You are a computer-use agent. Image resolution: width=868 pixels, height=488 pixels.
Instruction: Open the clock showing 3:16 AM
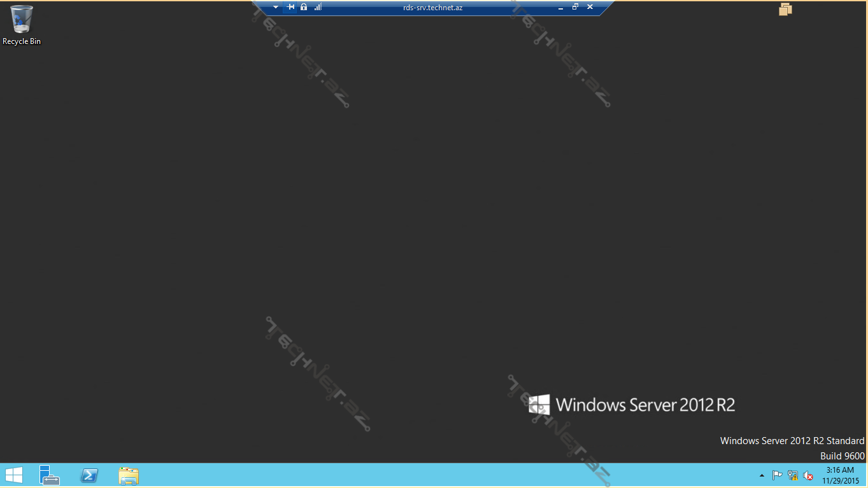click(x=840, y=475)
